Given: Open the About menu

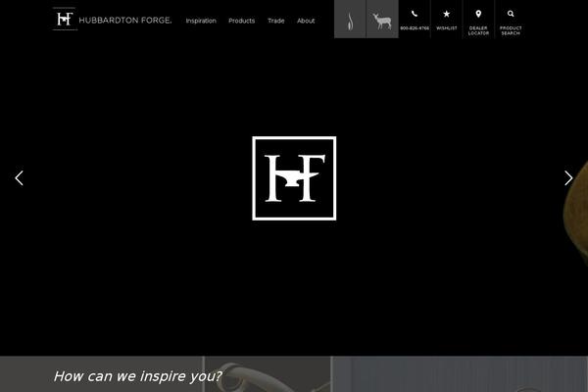Looking at the screenshot, I should 306,21.
